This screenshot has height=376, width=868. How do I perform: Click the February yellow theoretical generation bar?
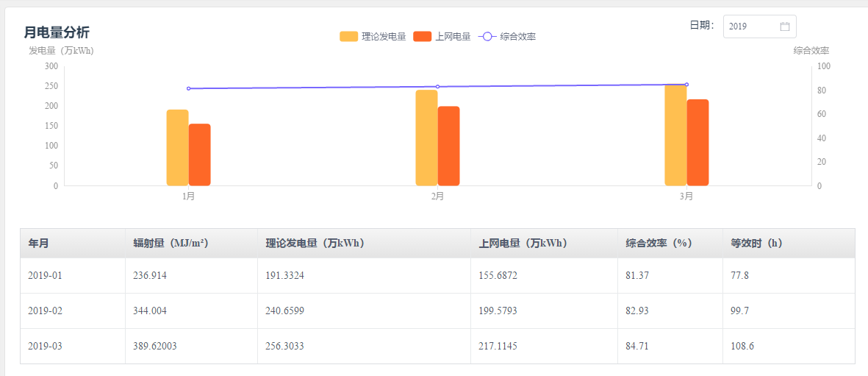coord(426,138)
